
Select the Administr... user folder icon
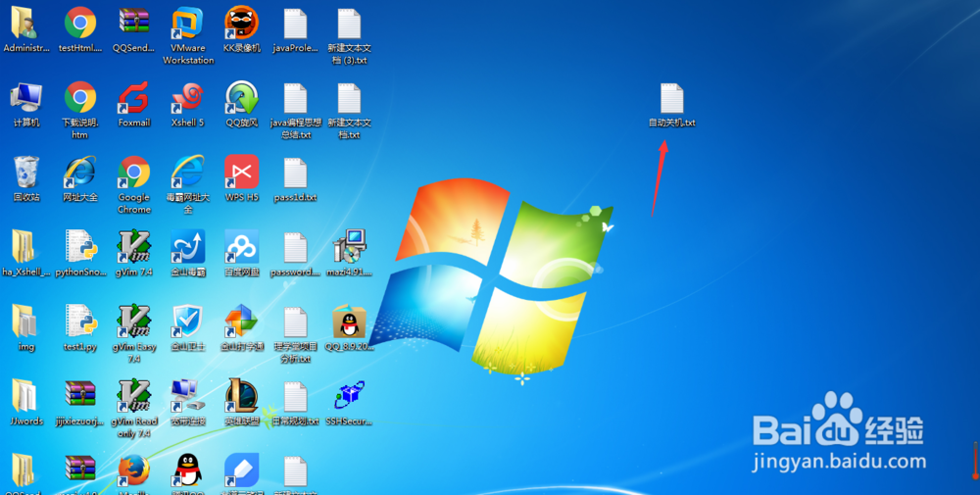point(26,30)
